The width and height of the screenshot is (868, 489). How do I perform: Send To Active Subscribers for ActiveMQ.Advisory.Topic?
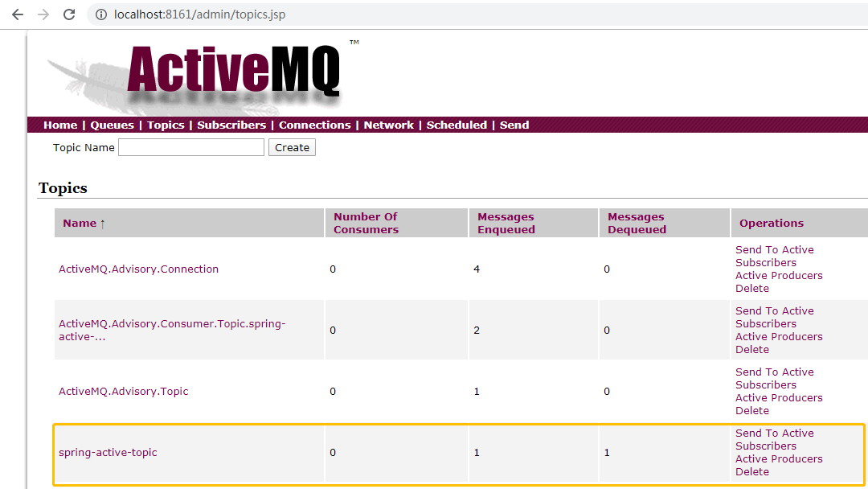click(775, 378)
